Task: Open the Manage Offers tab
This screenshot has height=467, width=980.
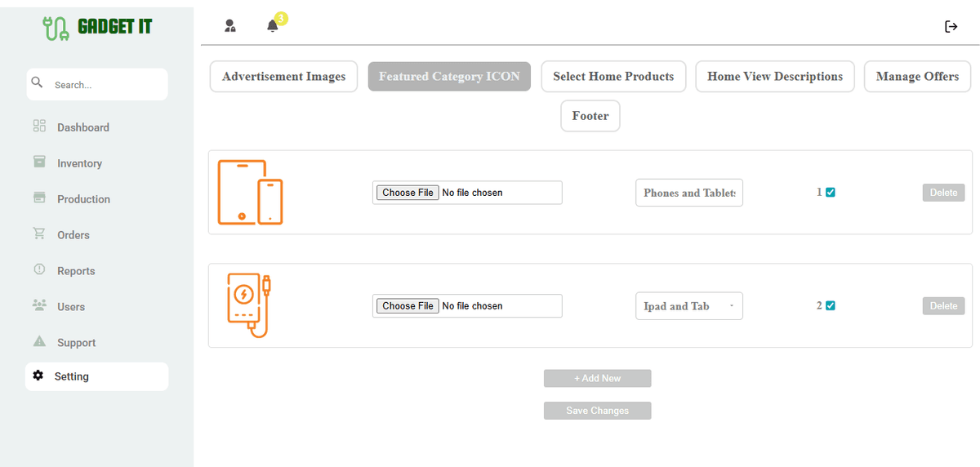Action: [x=917, y=77]
